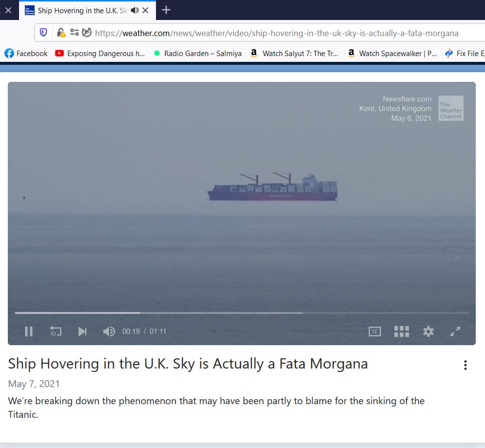Show site connection security lock info
This screenshot has height=448, width=485.
(61, 33)
